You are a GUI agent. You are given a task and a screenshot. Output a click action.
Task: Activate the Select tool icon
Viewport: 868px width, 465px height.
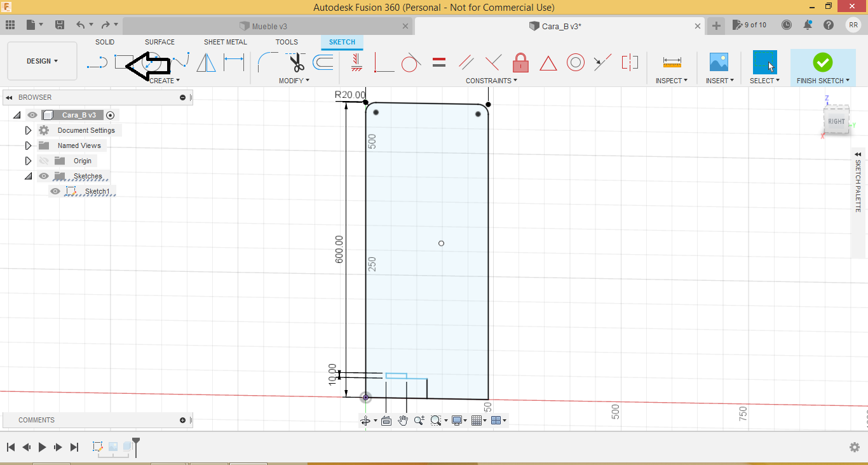pyautogui.click(x=764, y=62)
